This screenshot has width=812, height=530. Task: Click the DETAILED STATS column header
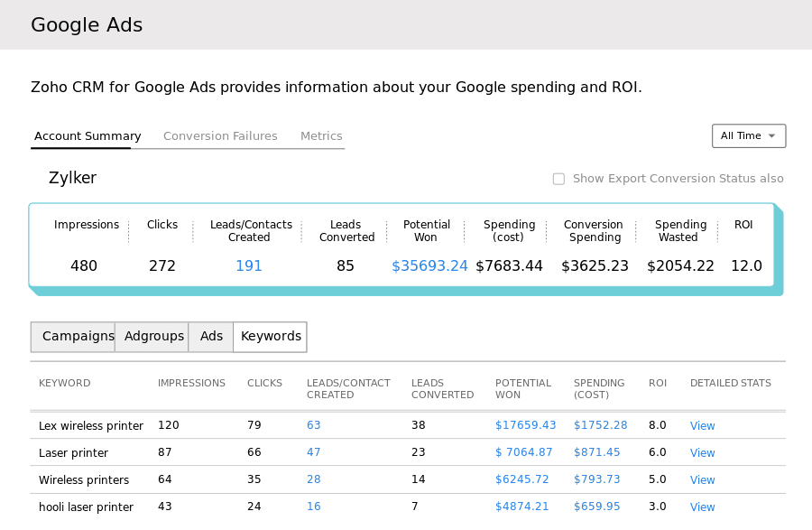point(730,383)
